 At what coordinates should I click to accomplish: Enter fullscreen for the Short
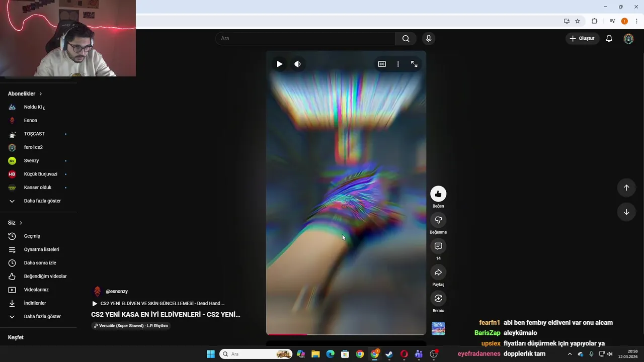[x=414, y=64]
